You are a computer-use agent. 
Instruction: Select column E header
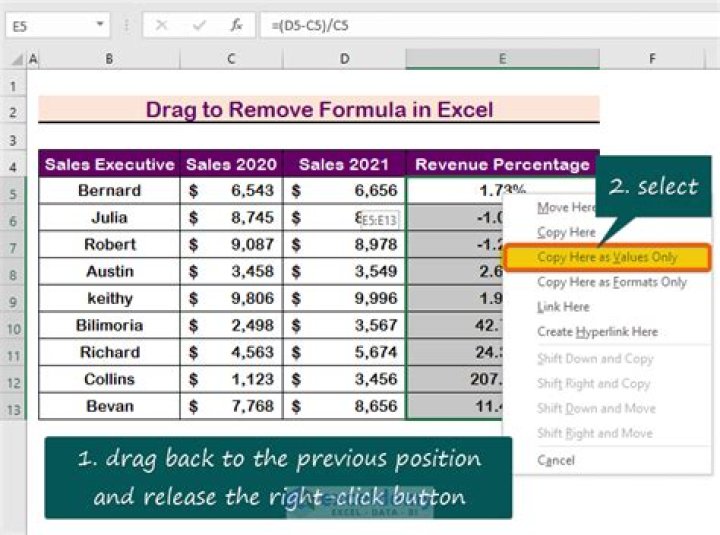[x=502, y=59]
